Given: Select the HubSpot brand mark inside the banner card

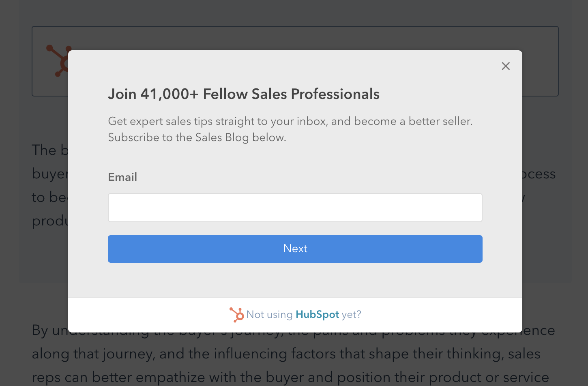Looking at the screenshot, I should [x=59, y=61].
